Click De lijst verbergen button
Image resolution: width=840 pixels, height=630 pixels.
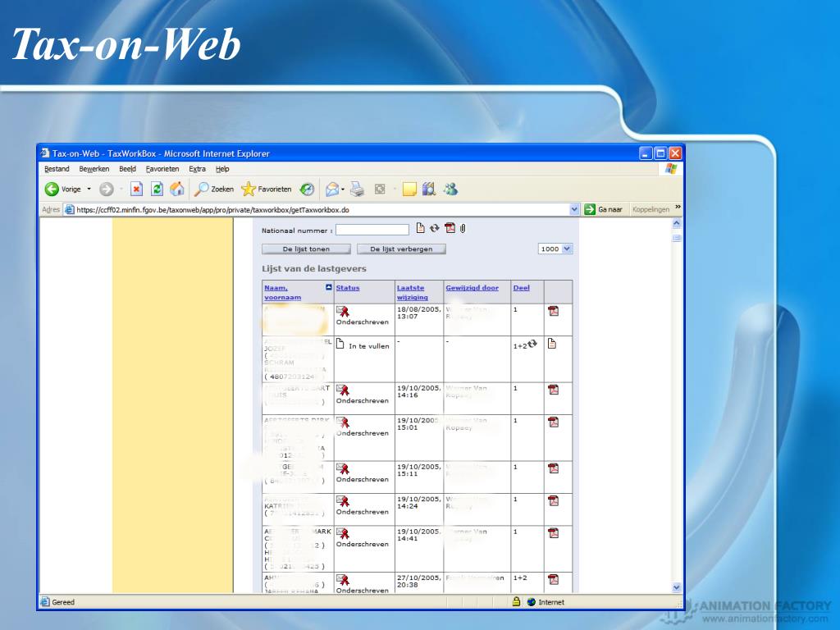(x=401, y=249)
